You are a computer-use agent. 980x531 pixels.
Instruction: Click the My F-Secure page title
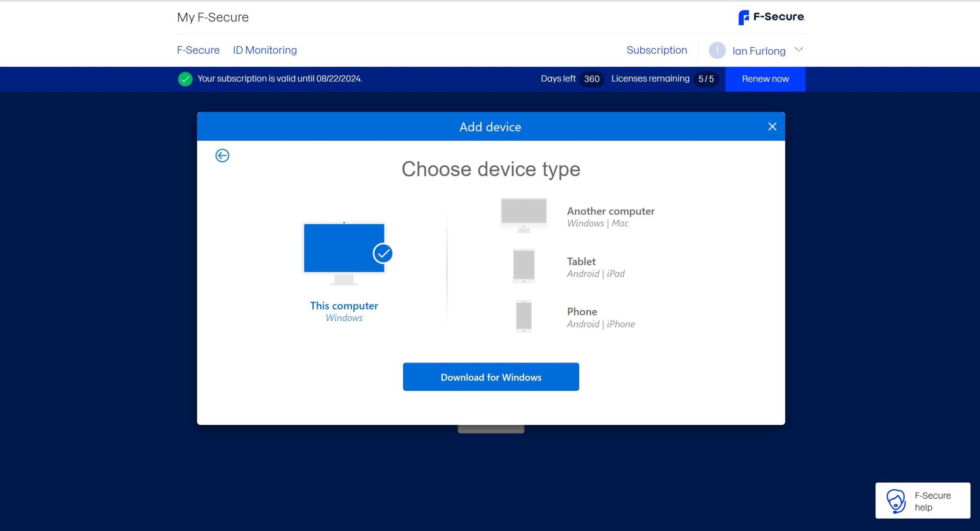pyautogui.click(x=213, y=17)
